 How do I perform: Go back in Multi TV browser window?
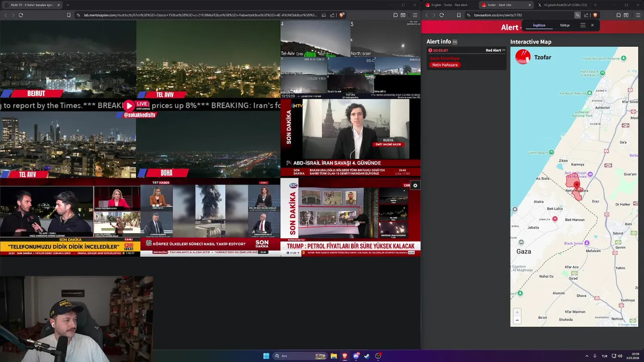(6, 15)
